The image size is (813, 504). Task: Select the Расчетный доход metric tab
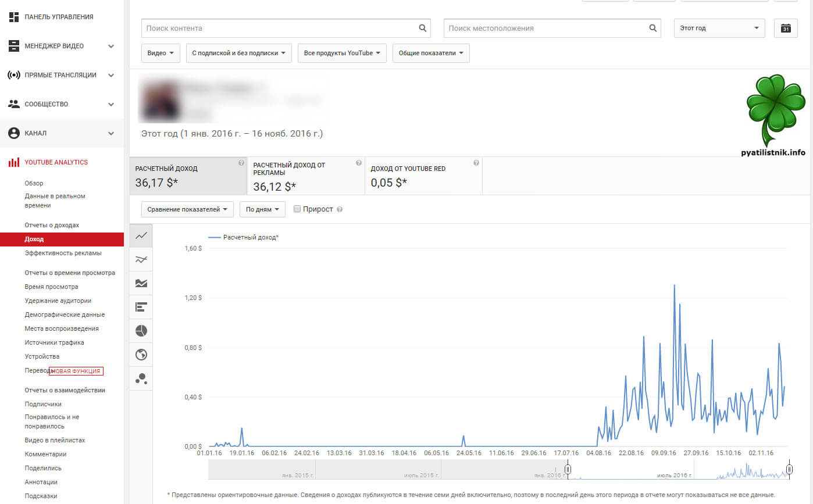[x=188, y=176]
